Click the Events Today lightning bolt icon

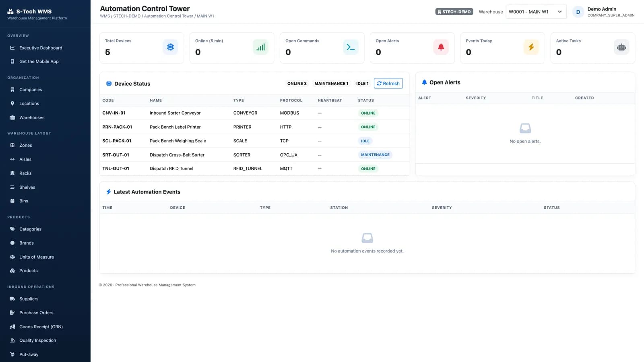[531, 47]
